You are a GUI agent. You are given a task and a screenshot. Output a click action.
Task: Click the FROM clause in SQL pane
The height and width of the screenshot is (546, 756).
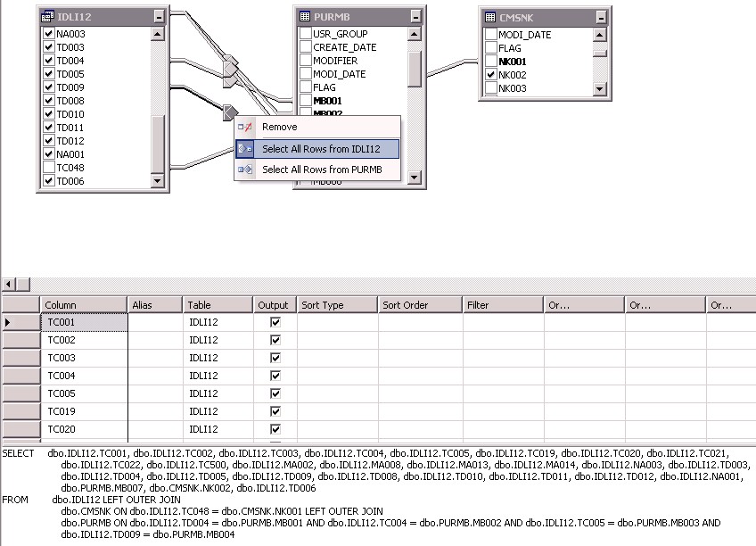pyautogui.click(x=15, y=500)
